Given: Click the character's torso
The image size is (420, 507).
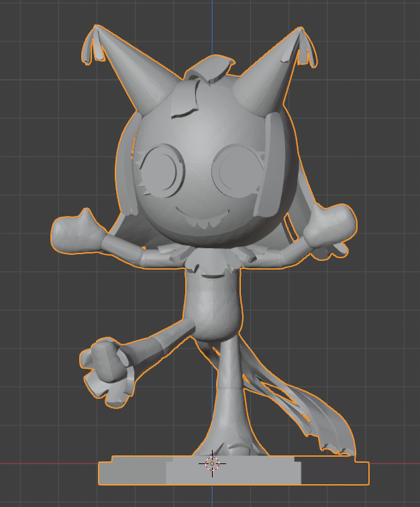Looking at the screenshot, I should point(213,302).
